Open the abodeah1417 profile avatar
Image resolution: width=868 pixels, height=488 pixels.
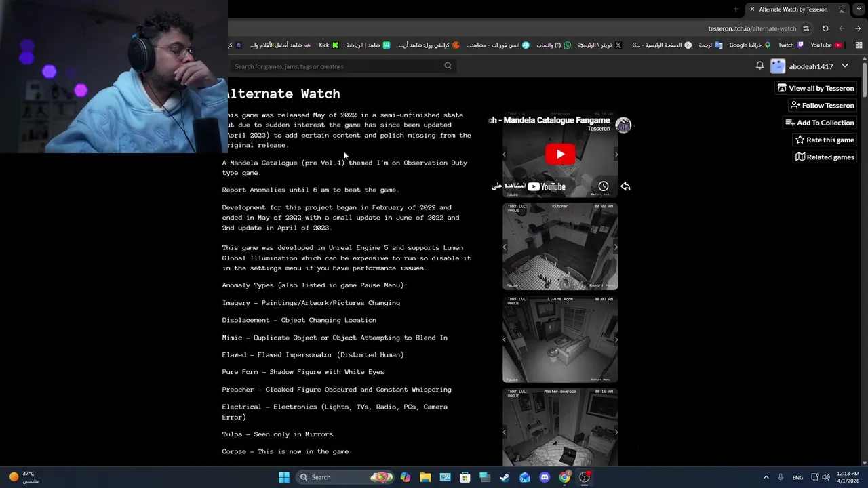point(778,66)
